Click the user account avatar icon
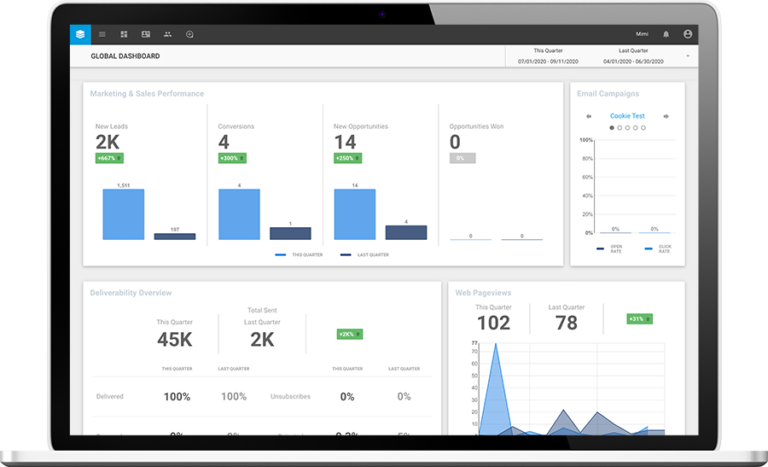The height and width of the screenshot is (467, 768). coord(687,34)
